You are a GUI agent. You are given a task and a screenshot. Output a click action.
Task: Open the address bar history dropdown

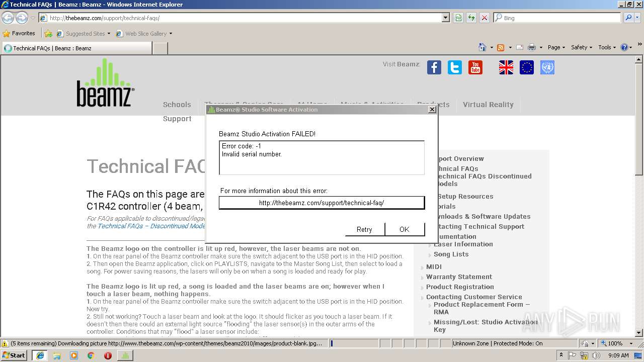point(446,18)
